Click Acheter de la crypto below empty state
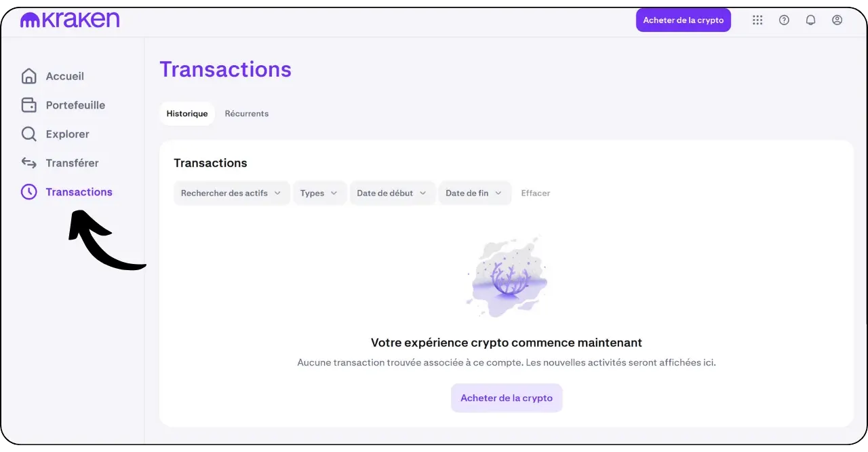Viewport: 868px width, 452px height. 507,398
